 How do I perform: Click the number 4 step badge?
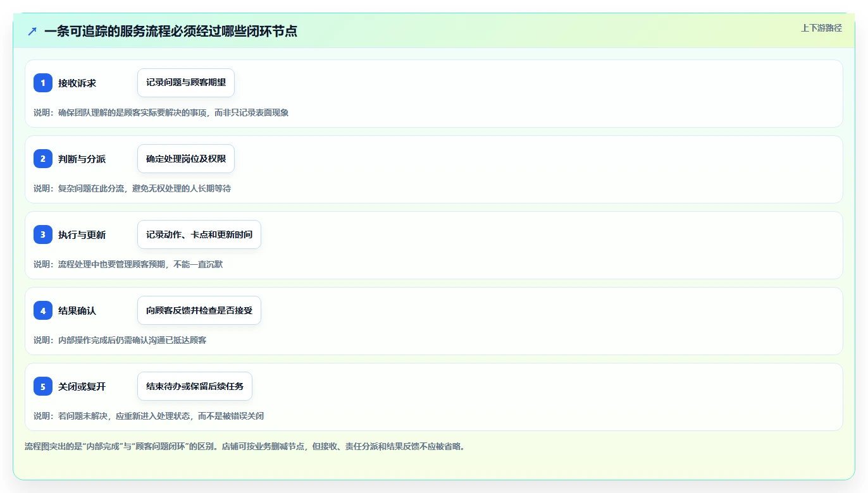click(43, 310)
